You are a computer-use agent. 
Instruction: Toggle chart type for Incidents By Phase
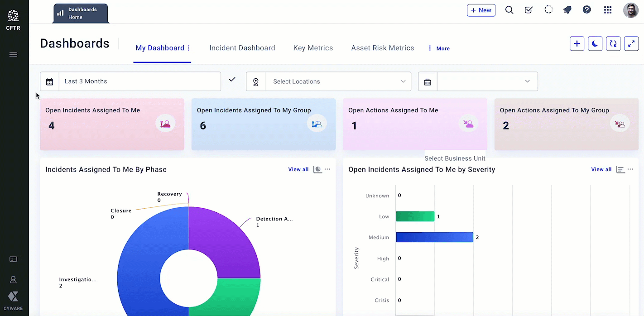pos(317,169)
